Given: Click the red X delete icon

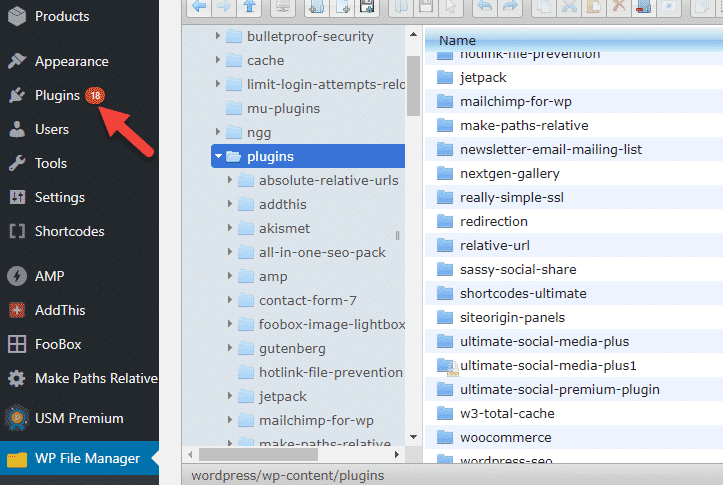Looking at the screenshot, I should pos(619,6).
